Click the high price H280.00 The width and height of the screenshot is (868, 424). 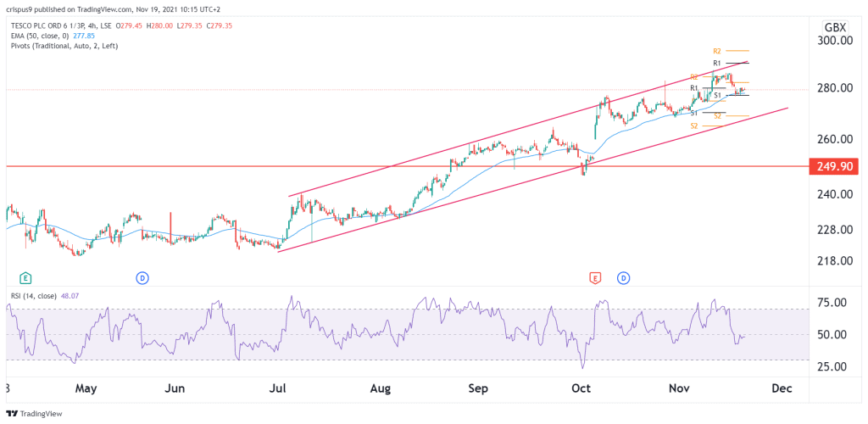tap(159, 26)
